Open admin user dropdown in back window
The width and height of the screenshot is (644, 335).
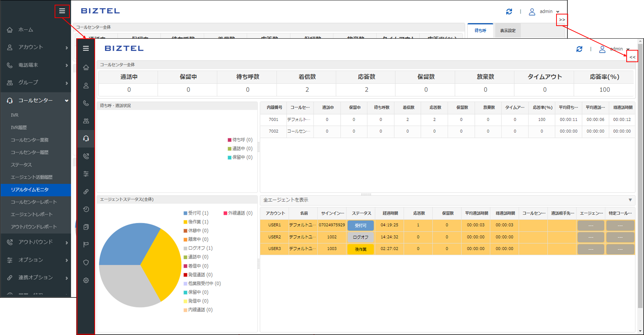[x=544, y=12]
